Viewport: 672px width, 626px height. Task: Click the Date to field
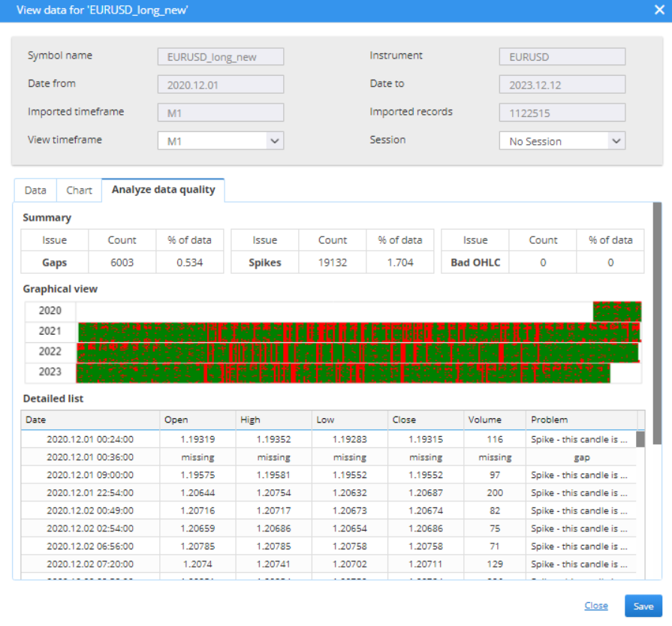(x=562, y=85)
